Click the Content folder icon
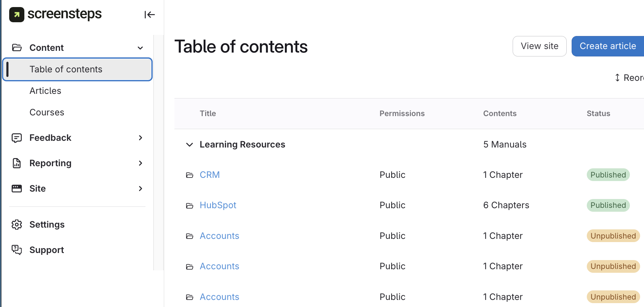The width and height of the screenshot is (644, 307). [x=17, y=48]
